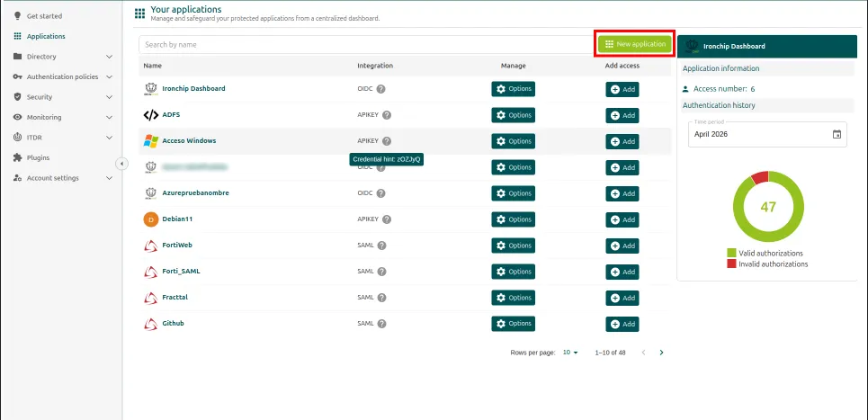Click the SAML help icon for Github

(x=382, y=324)
